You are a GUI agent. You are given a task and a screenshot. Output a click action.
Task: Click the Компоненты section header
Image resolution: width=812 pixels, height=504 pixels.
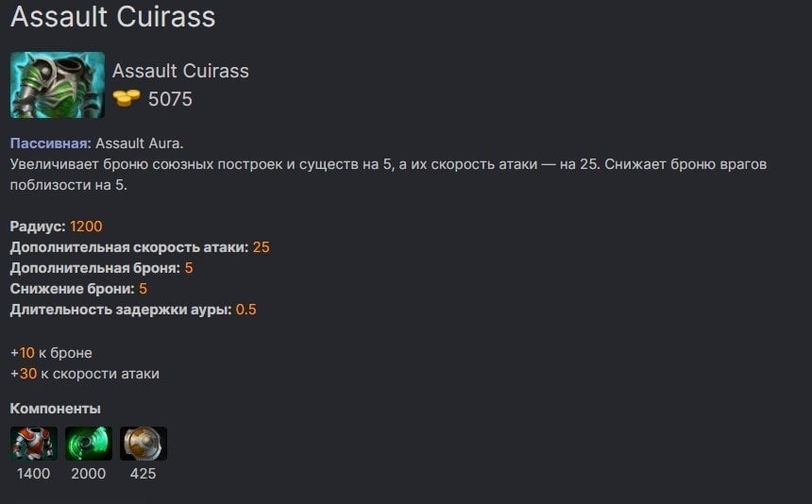coord(56,409)
